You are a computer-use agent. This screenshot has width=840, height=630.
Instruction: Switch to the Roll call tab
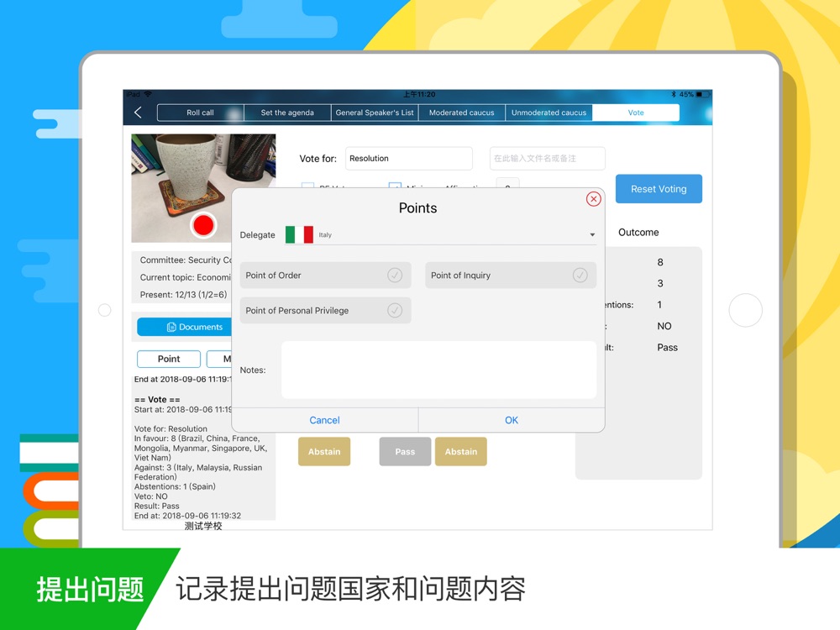(201, 113)
